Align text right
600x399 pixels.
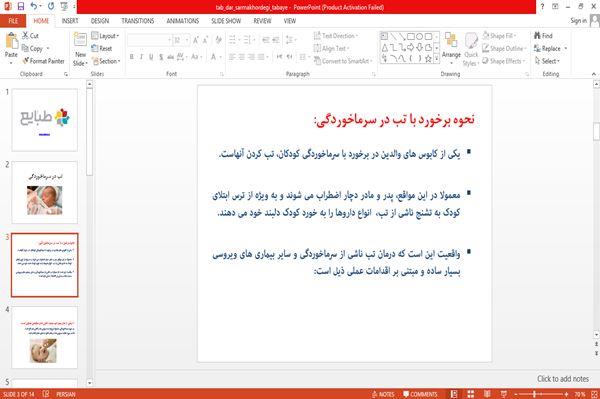[251, 57]
